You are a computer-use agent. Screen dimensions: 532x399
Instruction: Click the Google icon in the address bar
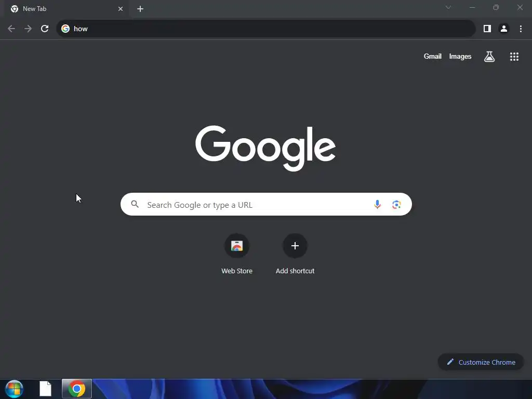pos(65,29)
